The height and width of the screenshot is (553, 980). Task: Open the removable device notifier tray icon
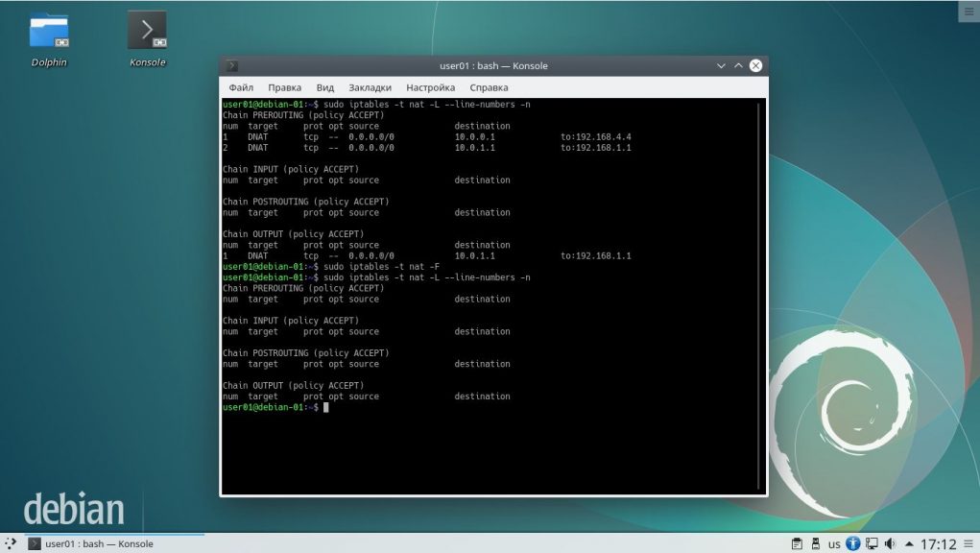click(x=816, y=543)
